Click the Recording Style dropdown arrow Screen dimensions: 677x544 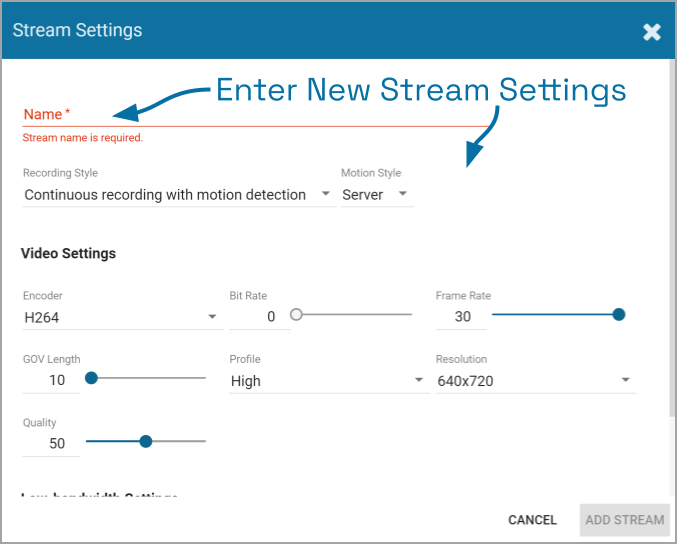326,195
